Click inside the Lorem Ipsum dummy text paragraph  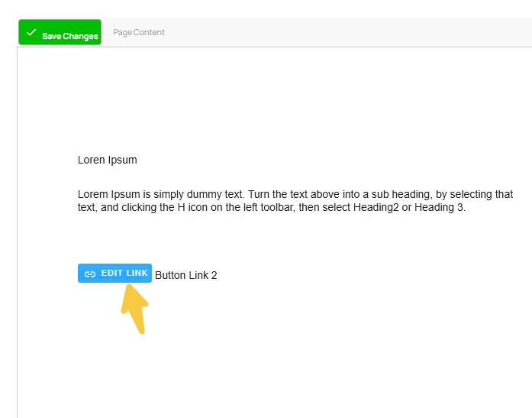pos(290,201)
